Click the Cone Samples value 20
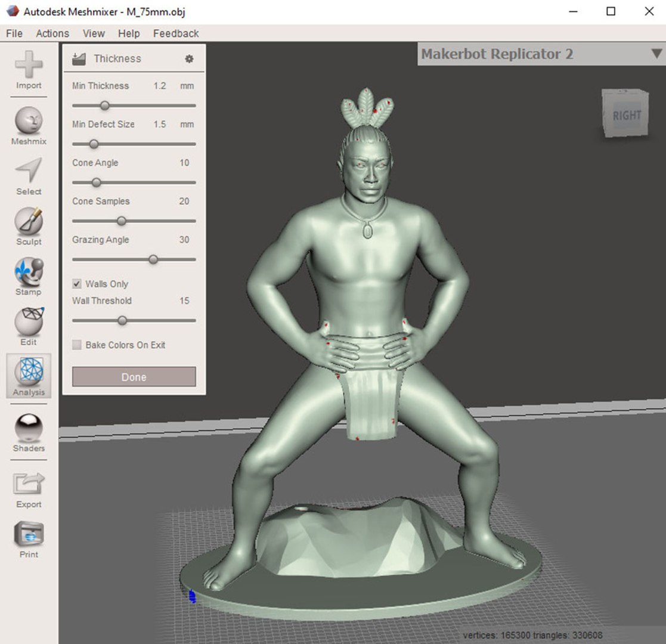The width and height of the screenshot is (666, 644). (x=184, y=202)
